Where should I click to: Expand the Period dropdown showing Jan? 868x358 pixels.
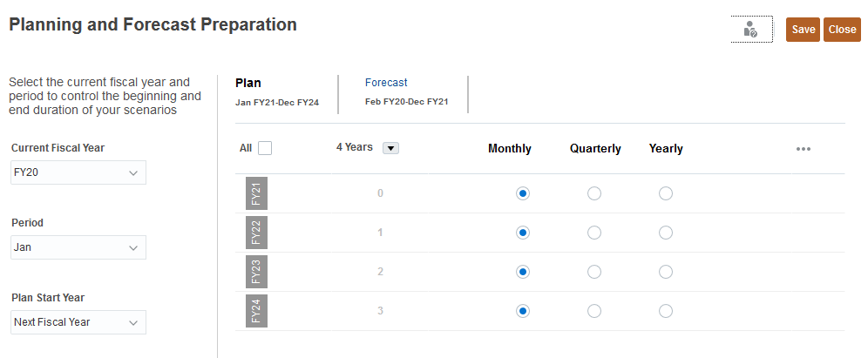pyautogui.click(x=78, y=247)
